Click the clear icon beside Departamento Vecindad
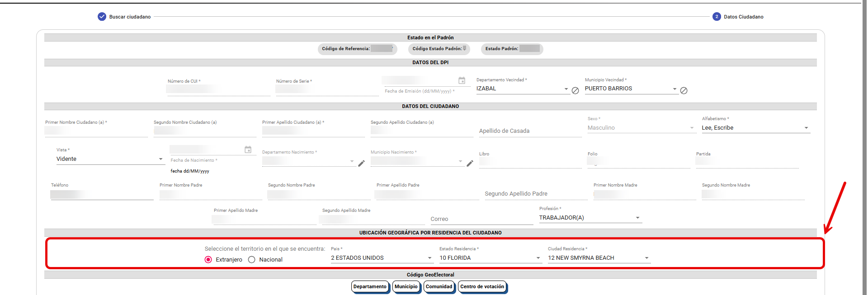Image resolution: width=868 pixels, height=295 pixels. coord(575,91)
